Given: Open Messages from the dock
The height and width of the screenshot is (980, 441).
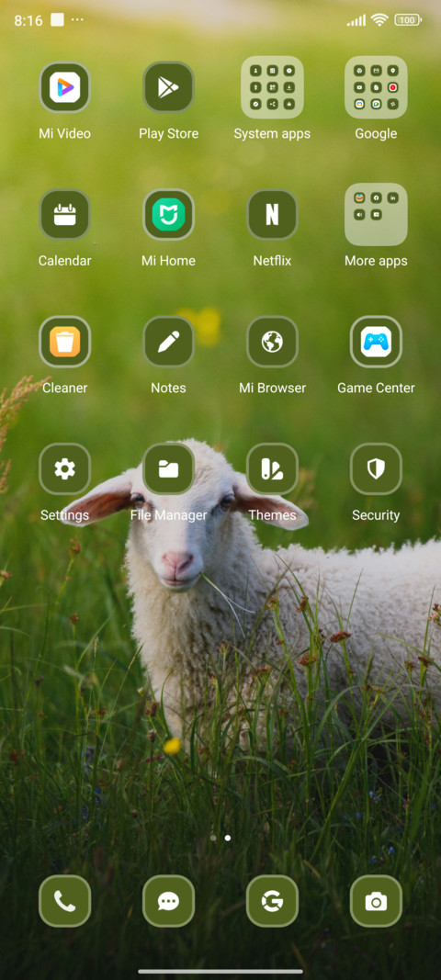Looking at the screenshot, I should [x=168, y=901].
